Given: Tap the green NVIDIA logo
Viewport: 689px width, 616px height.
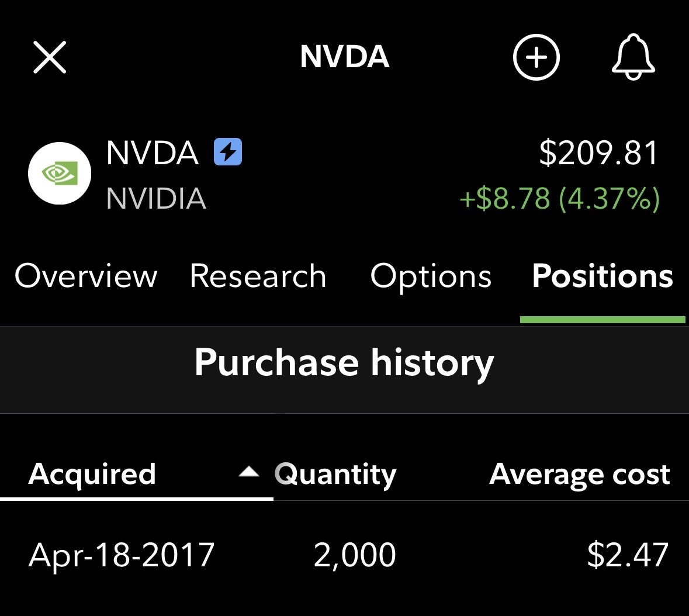Looking at the screenshot, I should pyautogui.click(x=60, y=174).
